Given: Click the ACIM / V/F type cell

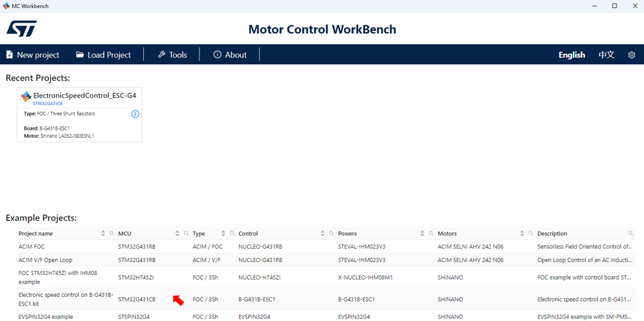Looking at the screenshot, I should 206,260.
